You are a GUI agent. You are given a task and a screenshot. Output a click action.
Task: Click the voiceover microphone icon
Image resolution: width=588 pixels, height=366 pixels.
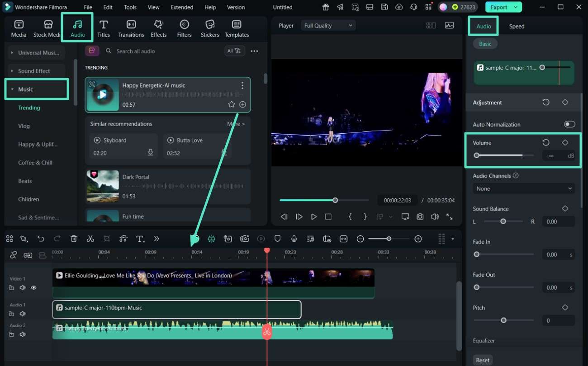point(294,239)
